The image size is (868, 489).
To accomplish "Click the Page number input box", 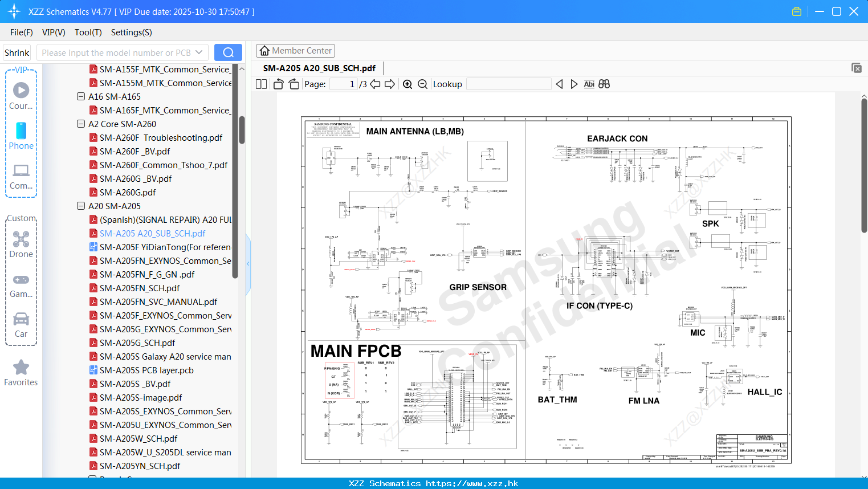I will coord(344,84).
